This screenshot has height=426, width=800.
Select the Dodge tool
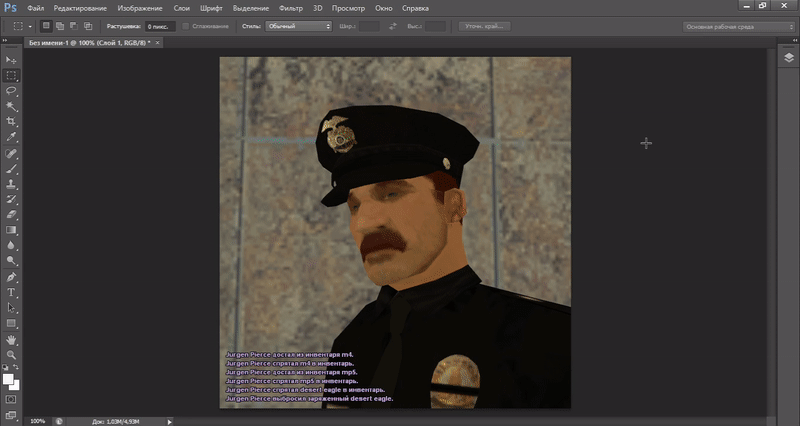click(11, 261)
